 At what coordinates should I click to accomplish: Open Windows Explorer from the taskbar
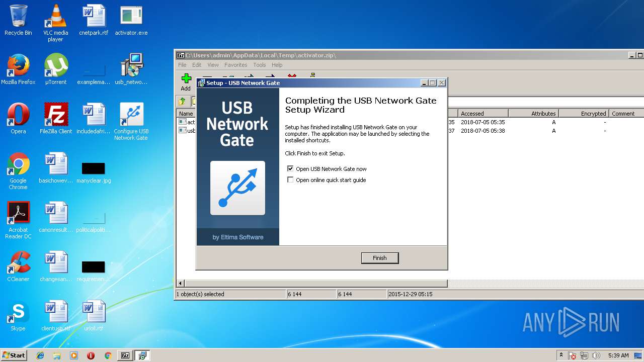click(57, 355)
